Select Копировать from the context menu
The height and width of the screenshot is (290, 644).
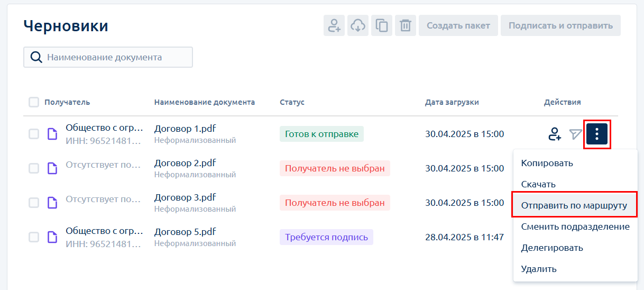[x=547, y=163]
